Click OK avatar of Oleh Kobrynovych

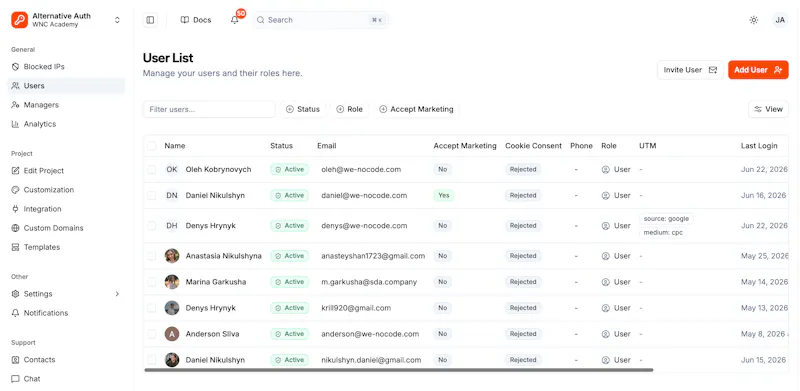(172, 169)
